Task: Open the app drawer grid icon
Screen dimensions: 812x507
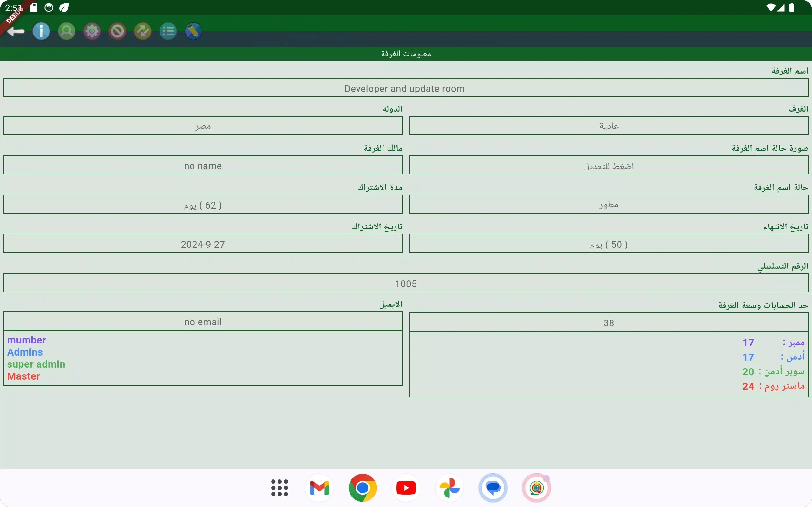Action: pos(279,488)
